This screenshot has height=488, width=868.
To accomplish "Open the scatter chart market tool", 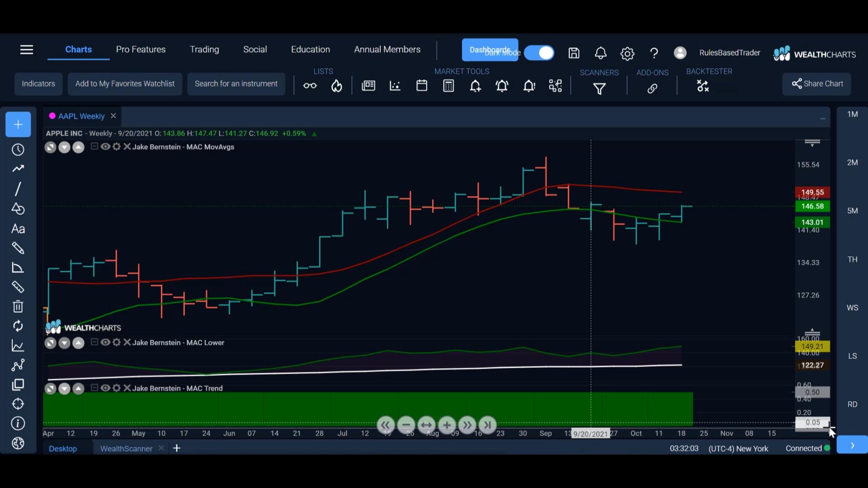I will [x=395, y=85].
